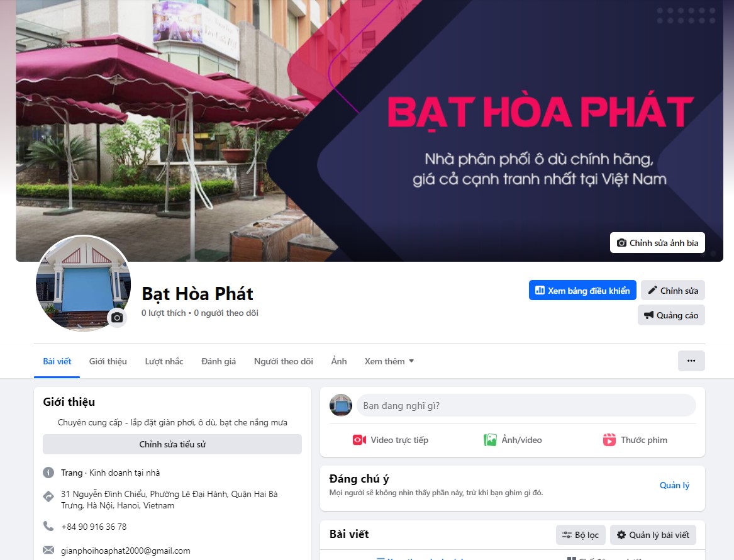Click the envelope icon beside the email

48,550
